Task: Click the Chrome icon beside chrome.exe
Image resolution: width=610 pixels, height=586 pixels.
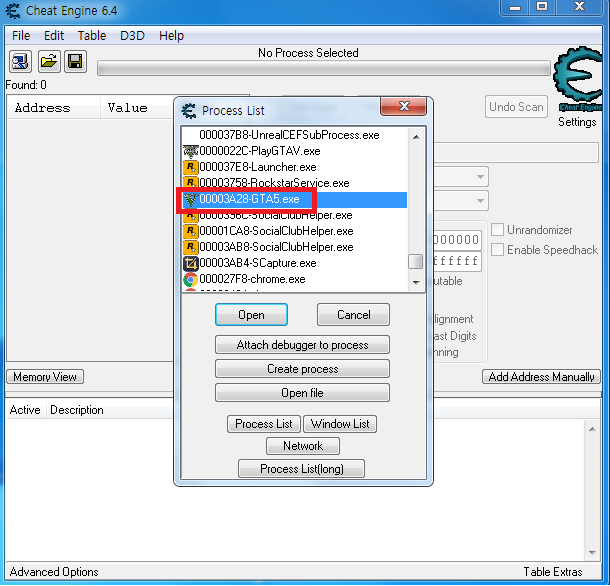Action: click(x=191, y=279)
